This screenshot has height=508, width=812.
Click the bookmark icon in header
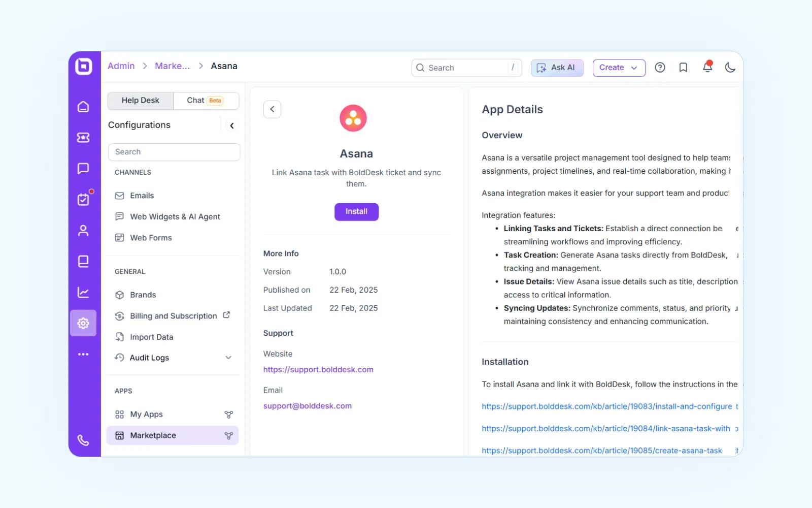[683, 68]
